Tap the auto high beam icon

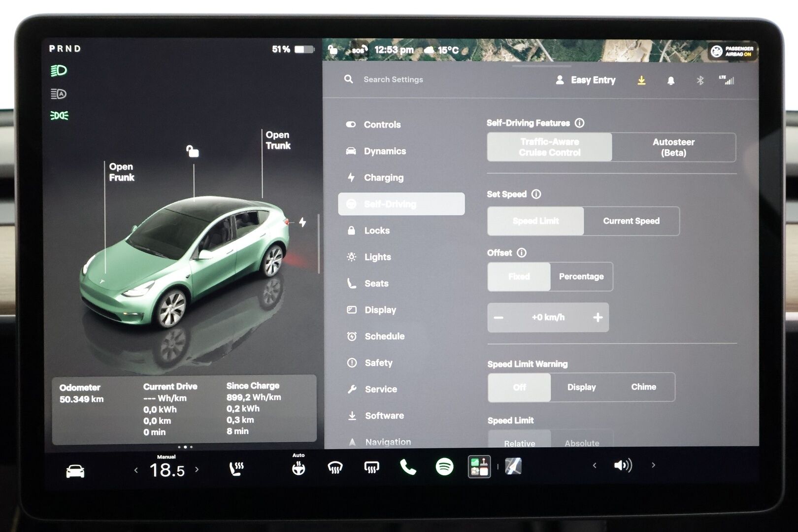(x=59, y=94)
